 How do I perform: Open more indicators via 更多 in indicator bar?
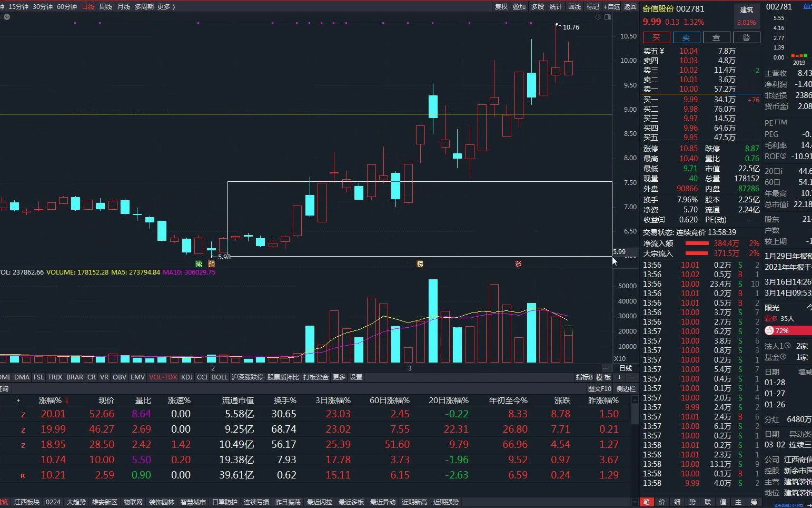[339, 377]
